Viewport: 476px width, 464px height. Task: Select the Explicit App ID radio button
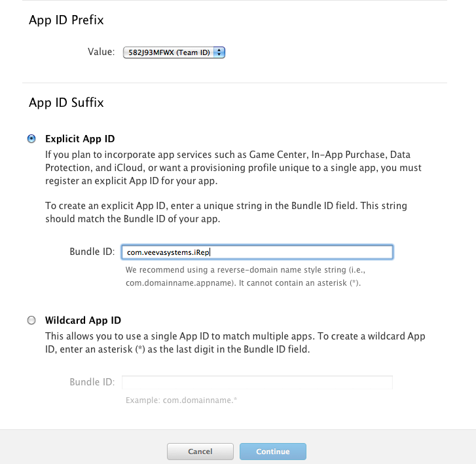(31, 139)
